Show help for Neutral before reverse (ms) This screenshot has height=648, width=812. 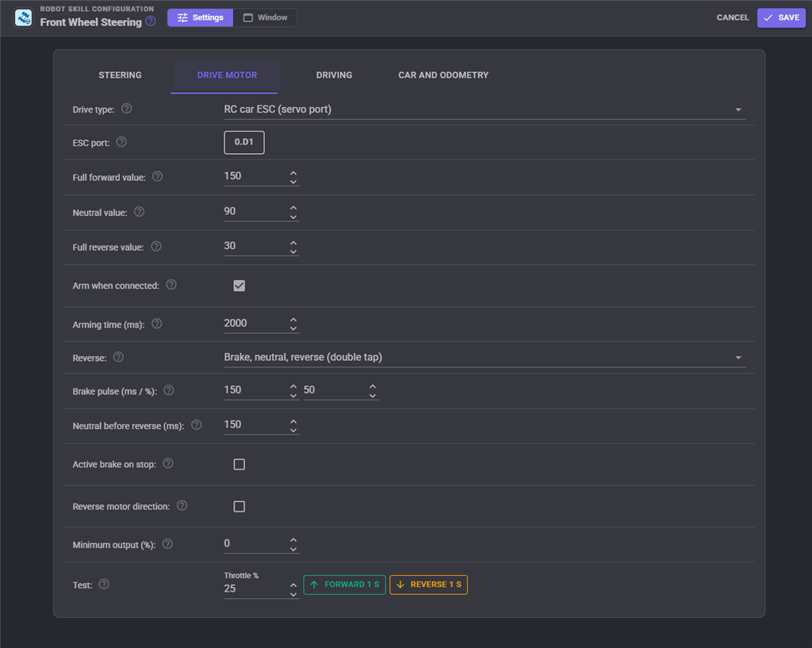pyautogui.click(x=197, y=425)
